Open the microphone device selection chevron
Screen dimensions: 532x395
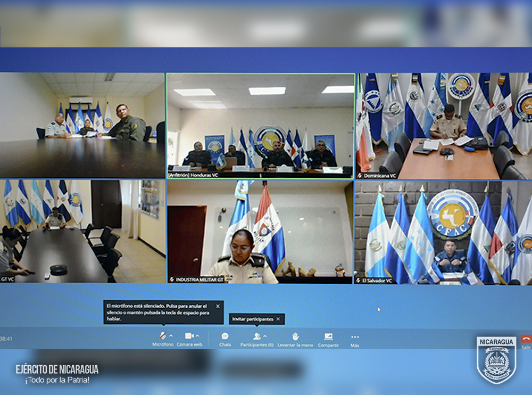171,335
